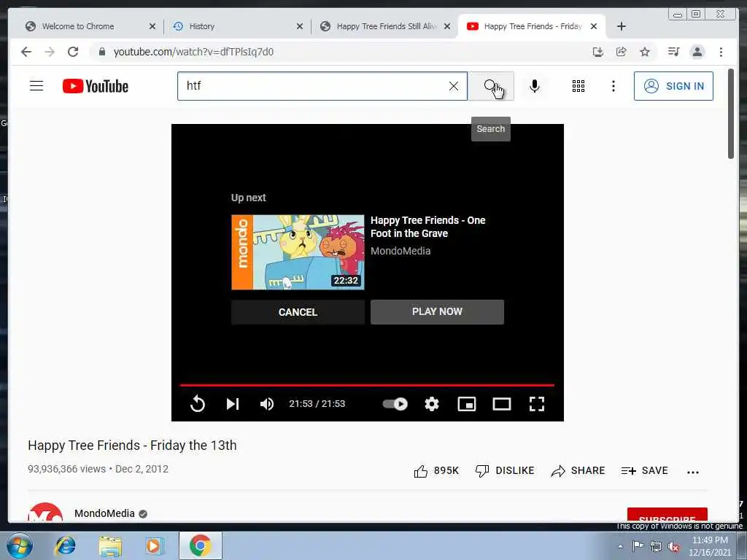This screenshot has width=747, height=560.
Task: Mute the video volume
Action: tap(267, 404)
